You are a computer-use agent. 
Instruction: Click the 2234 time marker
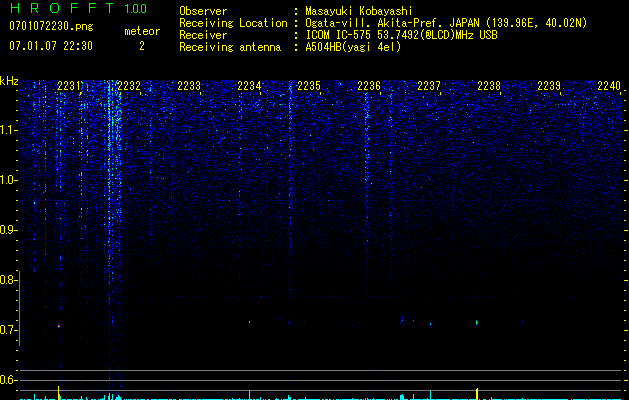coord(249,86)
